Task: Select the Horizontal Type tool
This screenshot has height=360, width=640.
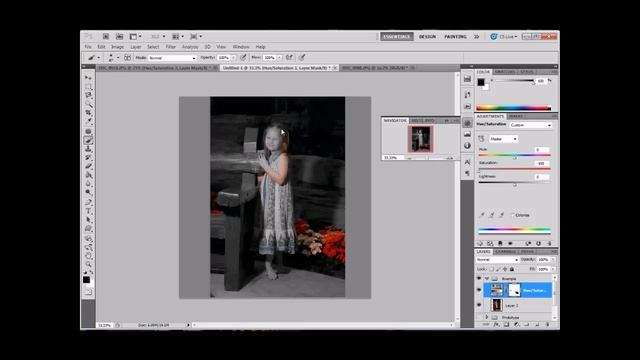Action: [88, 211]
